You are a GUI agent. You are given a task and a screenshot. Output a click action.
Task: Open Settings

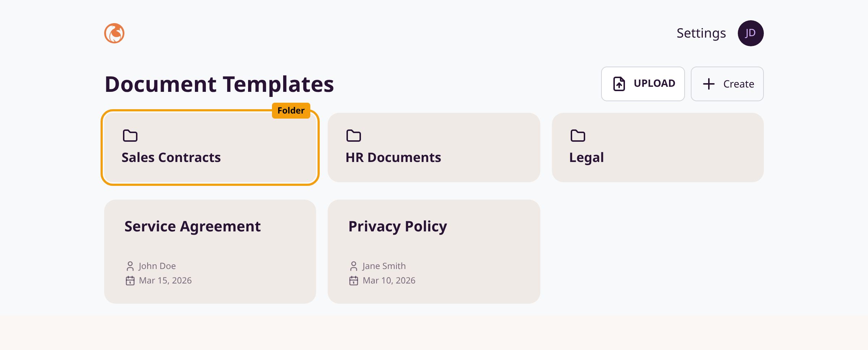coord(701,33)
